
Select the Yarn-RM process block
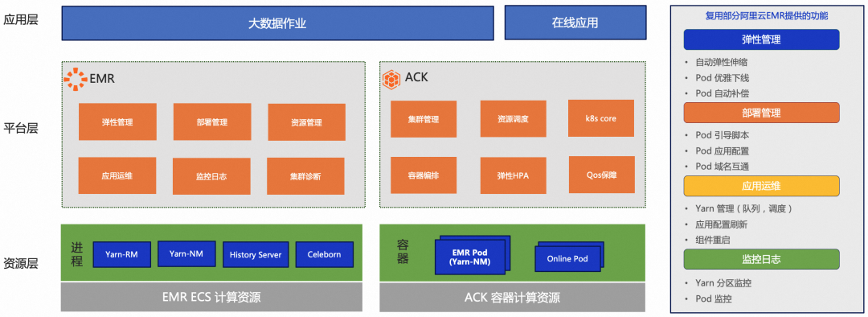coord(122,254)
